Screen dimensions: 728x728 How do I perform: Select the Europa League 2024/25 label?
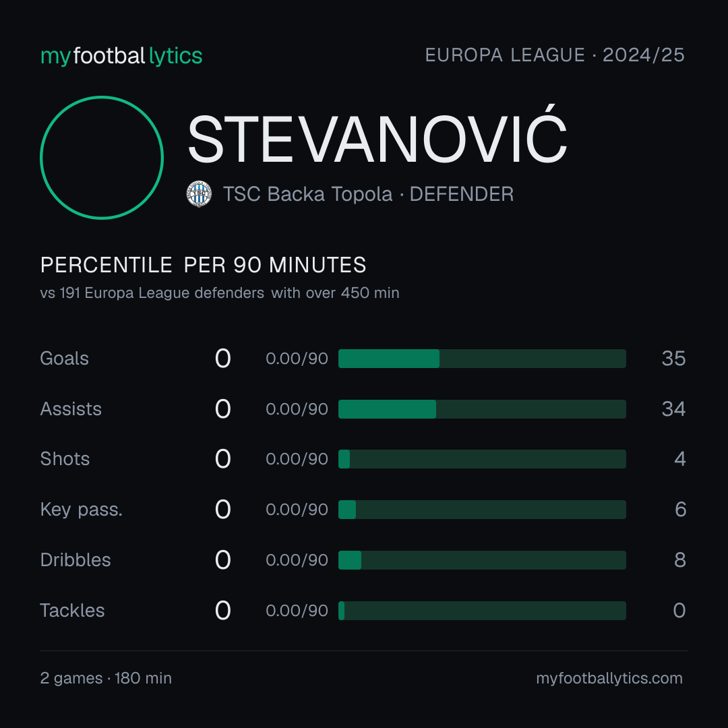point(555,55)
